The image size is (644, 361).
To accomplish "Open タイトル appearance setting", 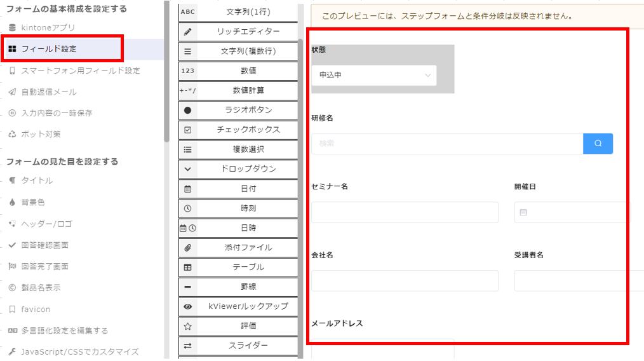I will (37, 180).
